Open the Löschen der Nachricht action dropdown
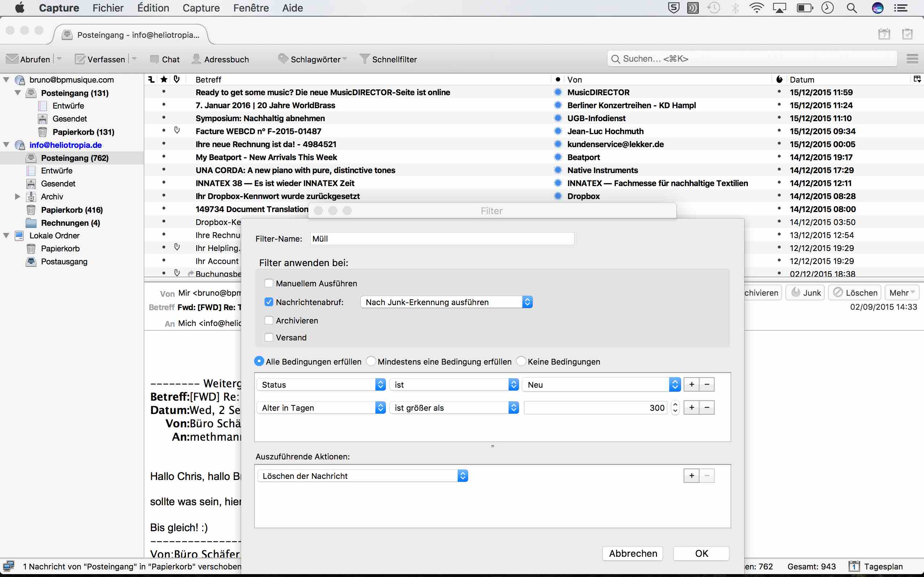The height and width of the screenshot is (577, 924). point(362,476)
